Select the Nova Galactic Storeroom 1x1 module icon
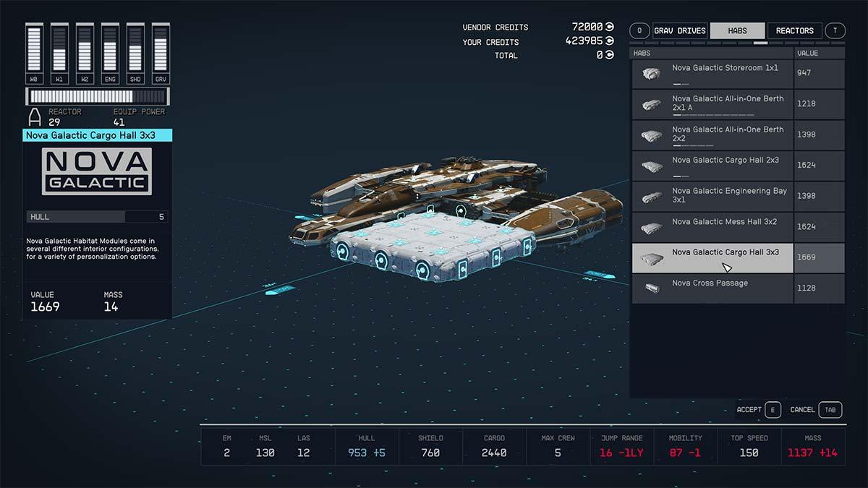 pyautogui.click(x=652, y=73)
